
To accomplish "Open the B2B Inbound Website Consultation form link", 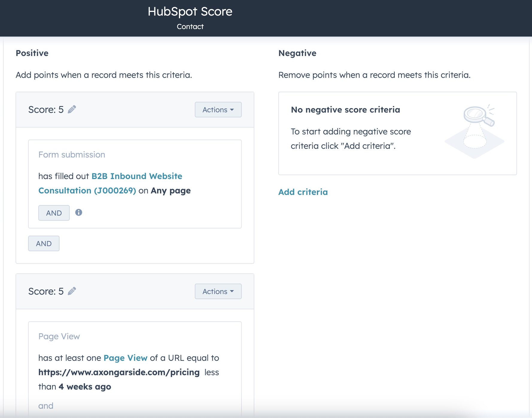I will 110,183.
